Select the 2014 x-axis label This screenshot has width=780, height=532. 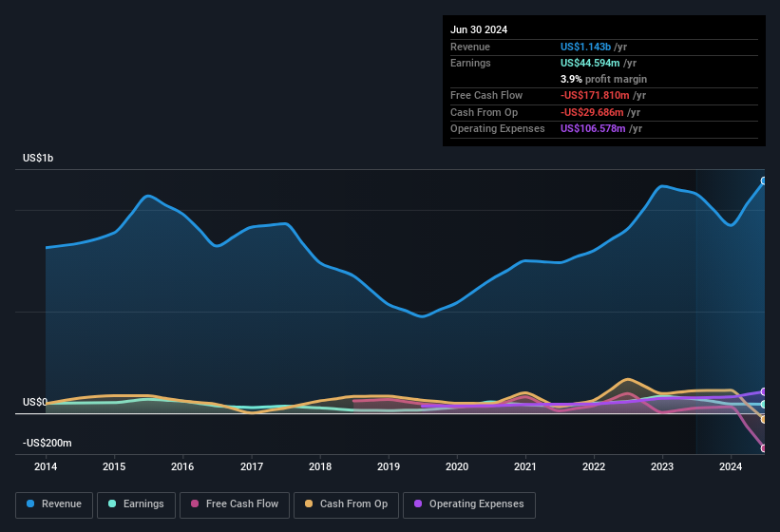click(46, 466)
